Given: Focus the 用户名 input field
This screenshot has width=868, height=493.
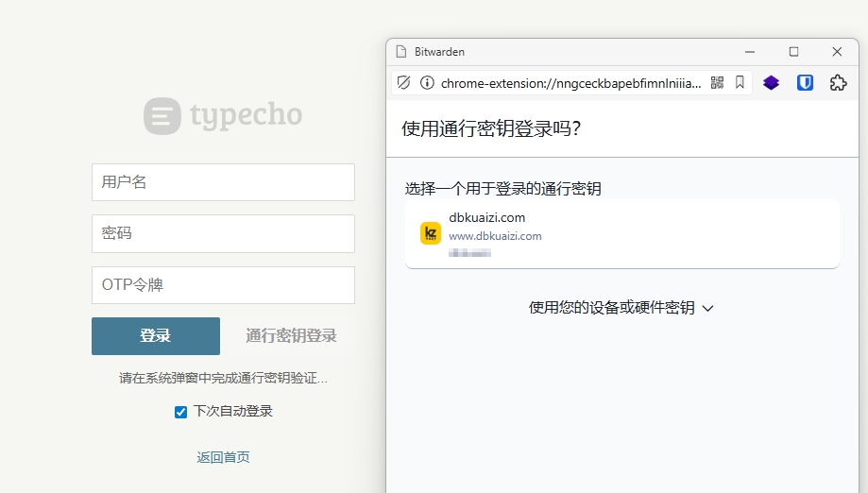Looking at the screenshot, I should (223, 182).
